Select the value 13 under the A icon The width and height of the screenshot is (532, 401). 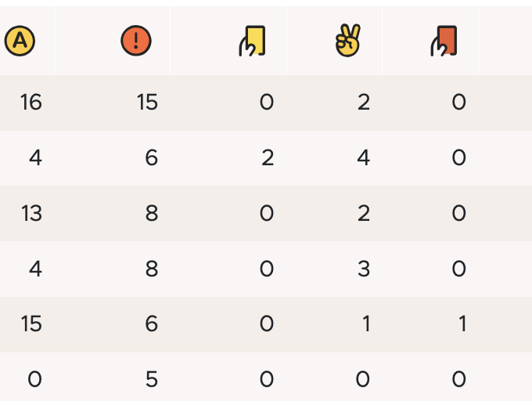point(31,214)
